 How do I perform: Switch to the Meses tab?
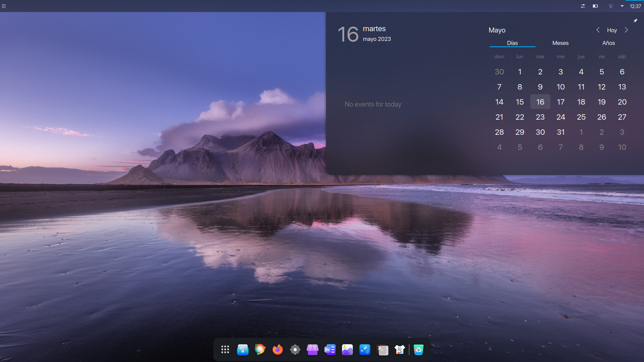coord(560,43)
